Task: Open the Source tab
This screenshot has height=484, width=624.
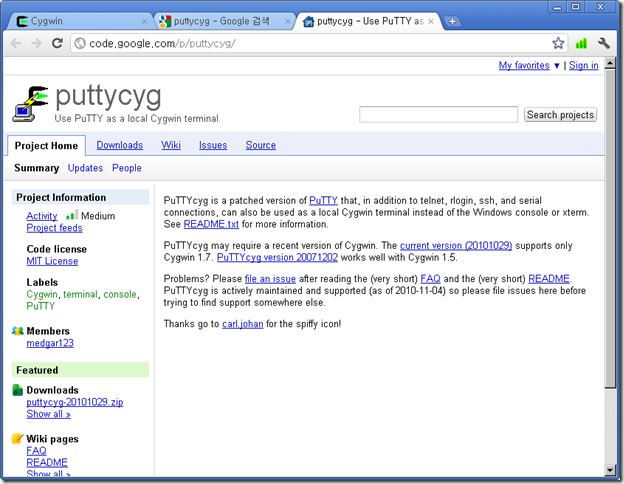Action: pos(260,145)
